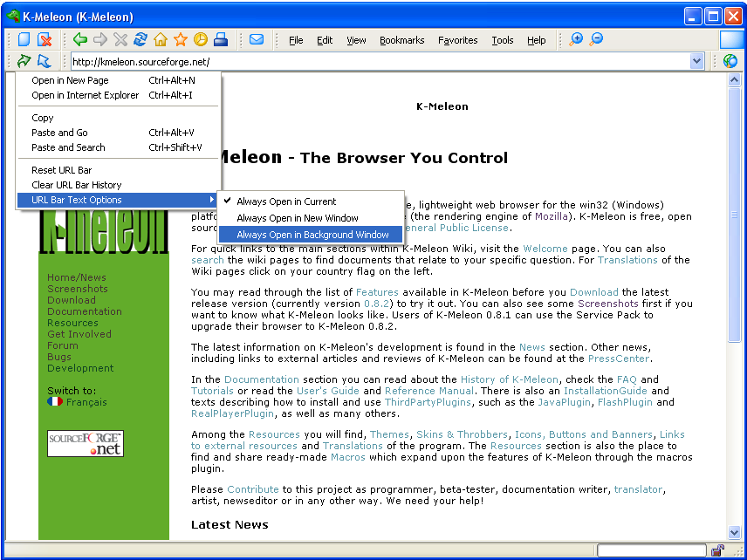This screenshot has width=747, height=560.
Task: Open the Screenshots link in the sidebar
Action: click(x=78, y=289)
